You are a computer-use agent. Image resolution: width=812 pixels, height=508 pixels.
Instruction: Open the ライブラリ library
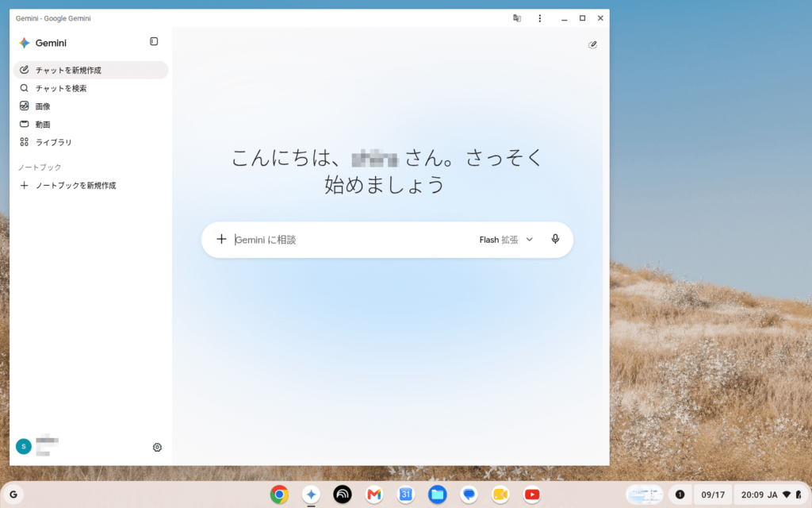pos(90,142)
